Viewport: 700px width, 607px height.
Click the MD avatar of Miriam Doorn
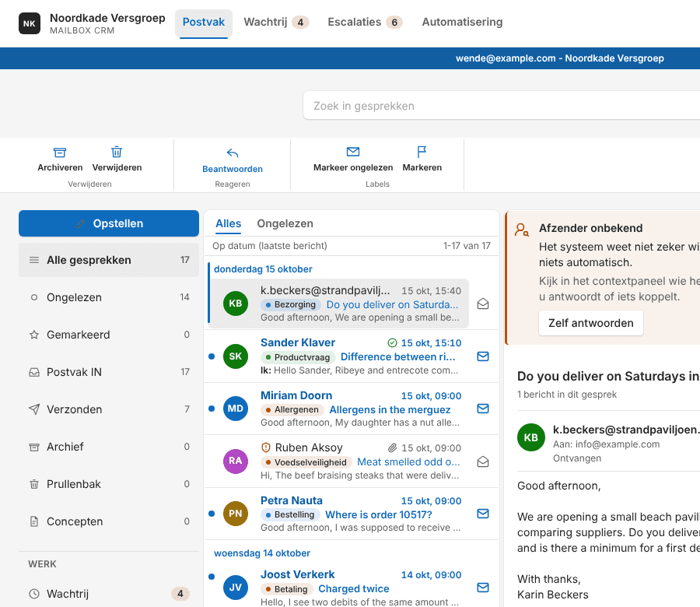tap(235, 409)
